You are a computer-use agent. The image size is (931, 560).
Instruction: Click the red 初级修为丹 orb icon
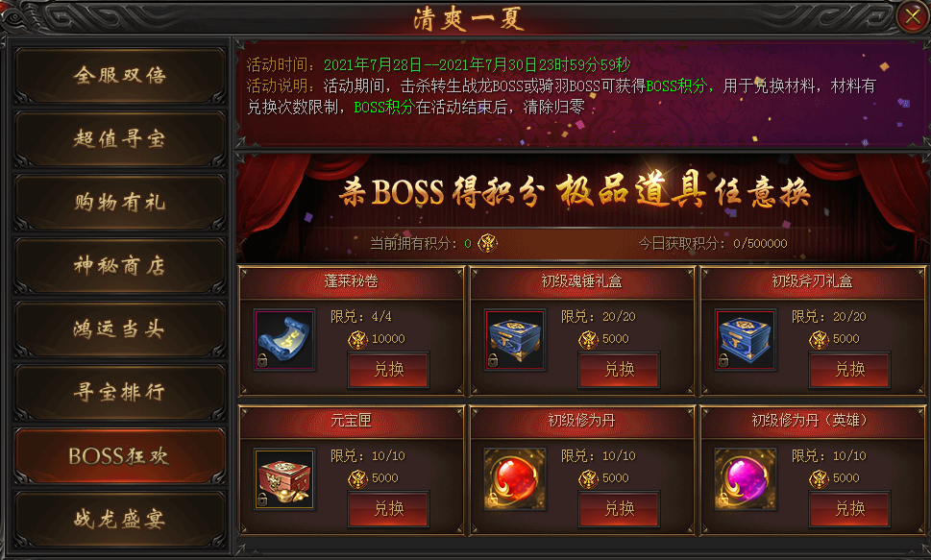(515, 479)
